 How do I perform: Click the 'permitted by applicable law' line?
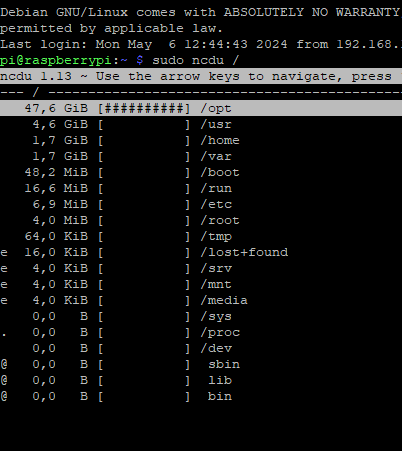[x=111, y=28]
